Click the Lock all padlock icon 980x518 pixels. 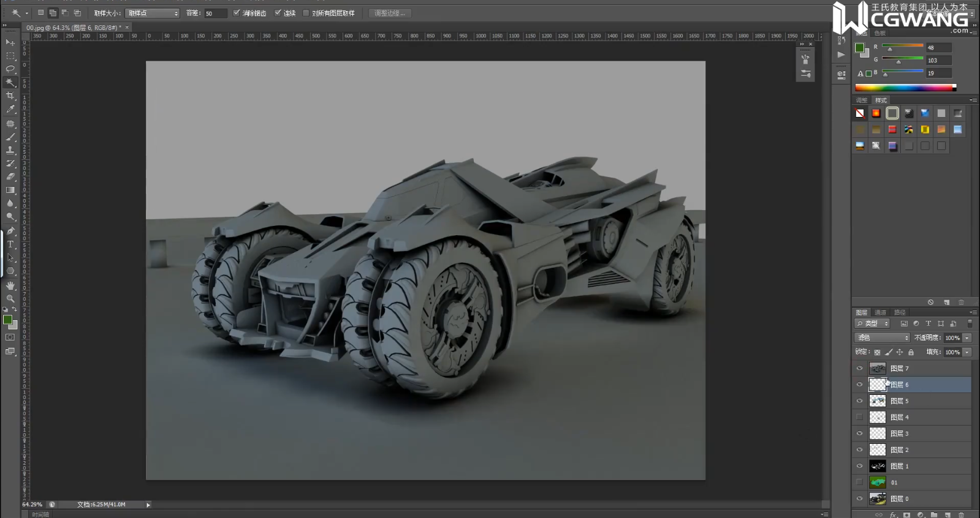click(911, 352)
